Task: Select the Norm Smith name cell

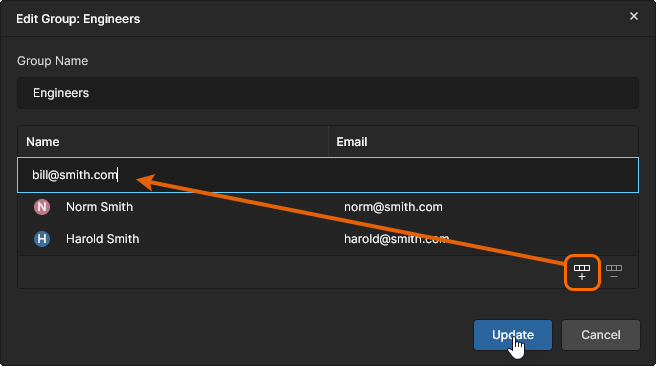Action: tap(100, 207)
